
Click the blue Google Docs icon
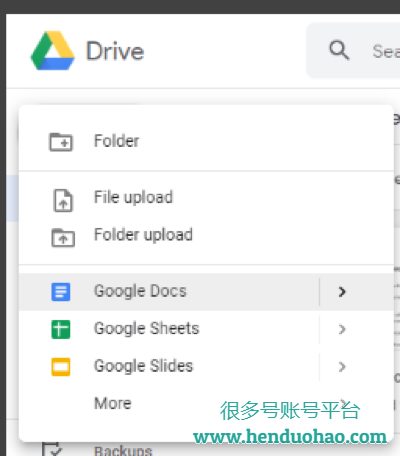[61, 292]
